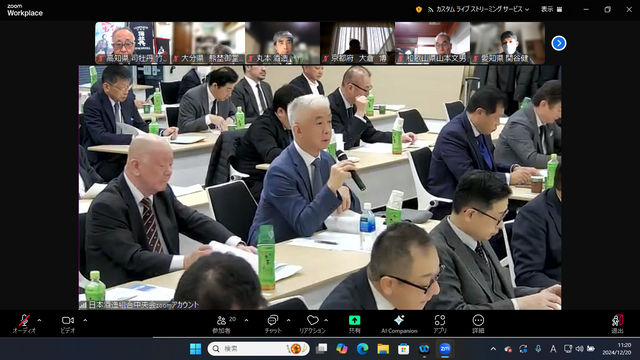
Task: Select the 大分県 participant video thumbnail
Action: 208,43
